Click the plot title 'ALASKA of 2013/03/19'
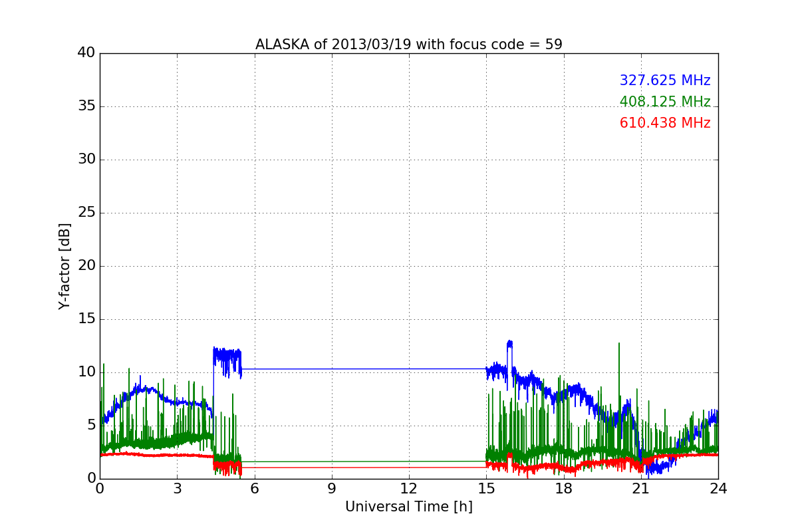The image size is (798, 532). [409, 45]
